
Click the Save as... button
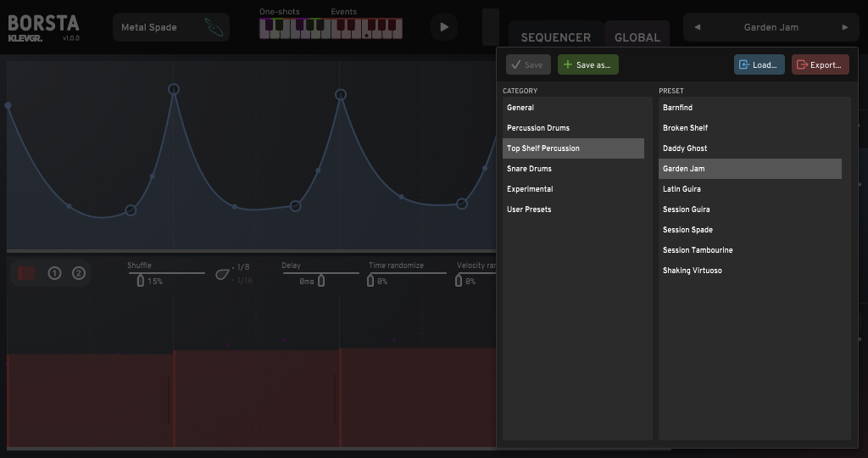pyautogui.click(x=588, y=64)
